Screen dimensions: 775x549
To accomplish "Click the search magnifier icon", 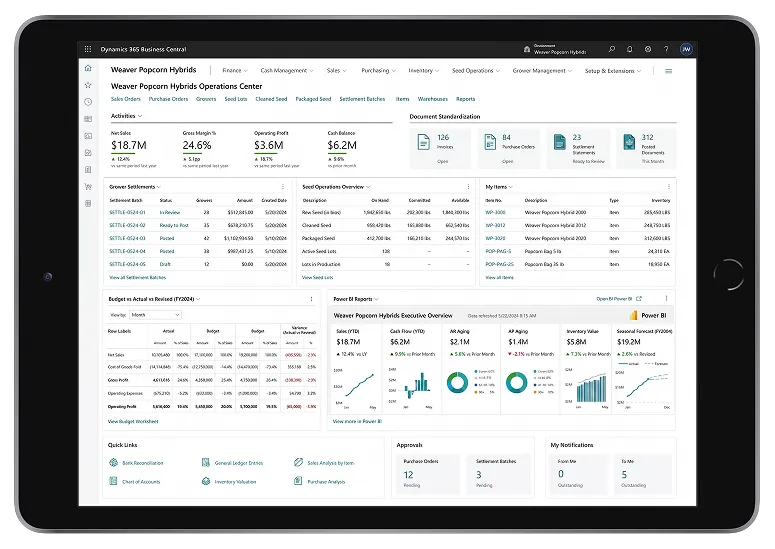I will [x=612, y=49].
